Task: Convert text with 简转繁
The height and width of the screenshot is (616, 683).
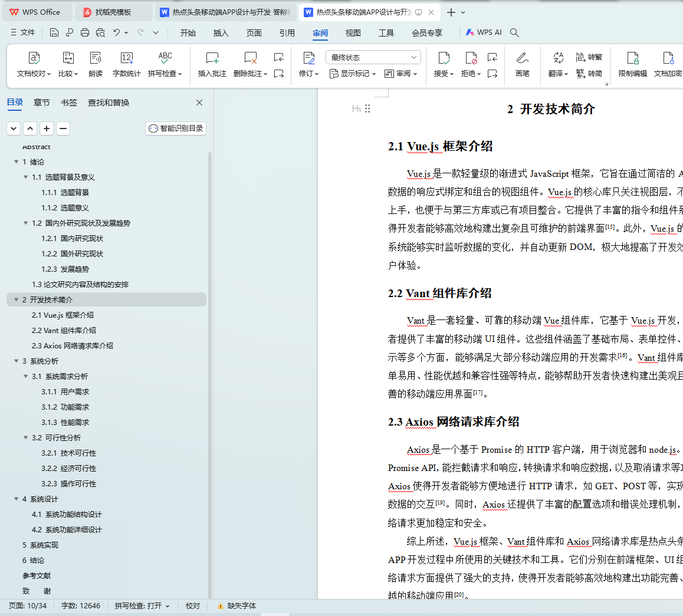Action: click(x=589, y=57)
